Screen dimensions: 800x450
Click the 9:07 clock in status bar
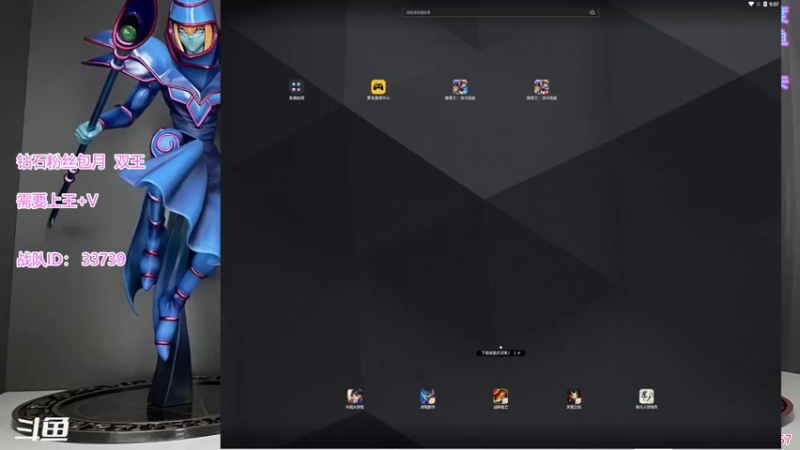773,4
